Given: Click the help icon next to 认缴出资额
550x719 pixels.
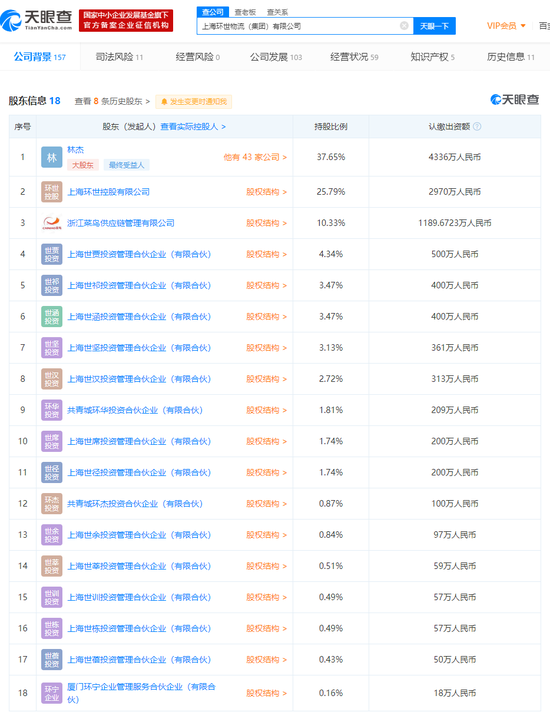Looking at the screenshot, I should [x=477, y=127].
